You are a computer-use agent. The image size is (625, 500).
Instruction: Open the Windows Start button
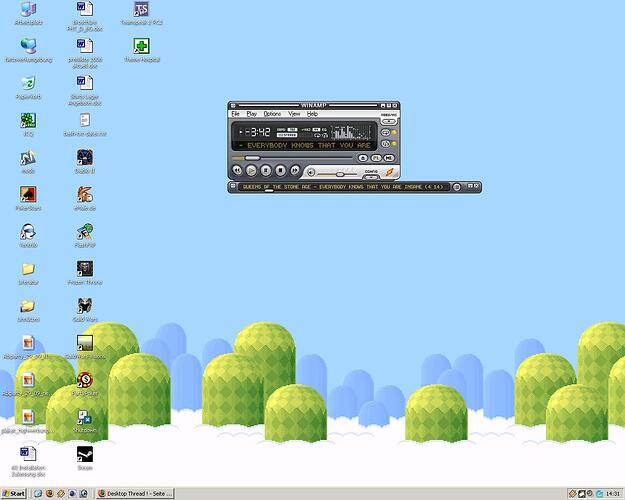(14, 494)
